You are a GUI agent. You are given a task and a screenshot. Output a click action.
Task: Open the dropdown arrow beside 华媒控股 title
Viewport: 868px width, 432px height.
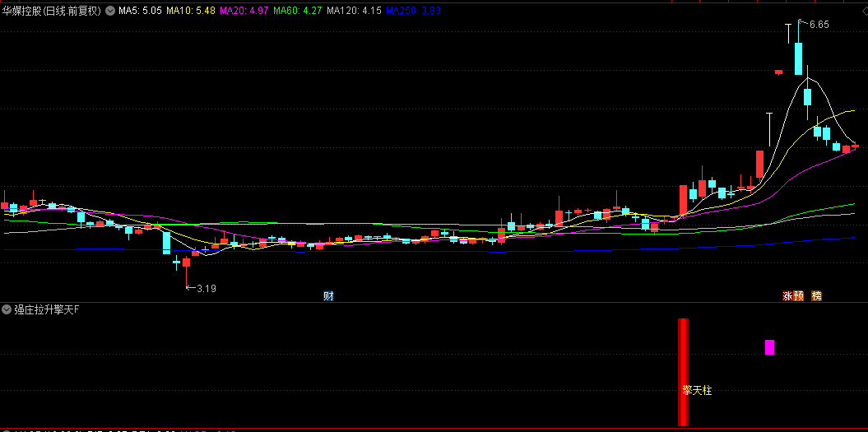pyautogui.click(x=109, y=11)
